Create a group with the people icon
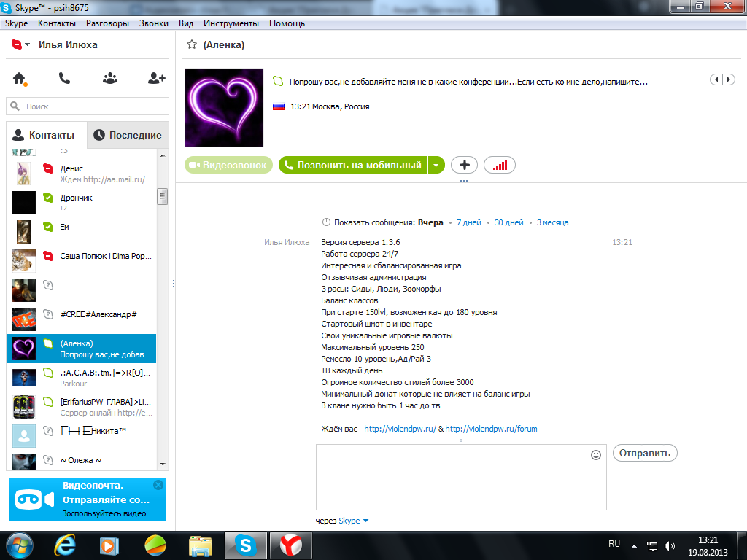This screenshot has height=560, width=747. (110, 78)
